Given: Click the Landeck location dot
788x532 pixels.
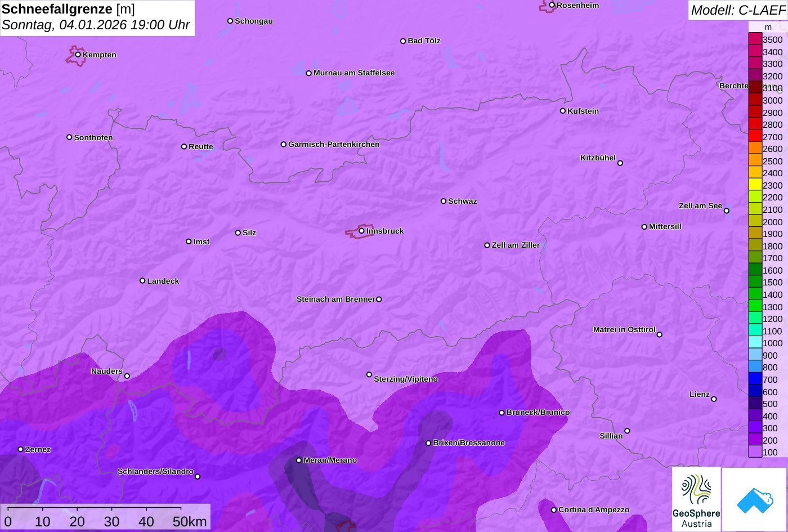Looking at the screenshot, I should [x=142, y=280].
